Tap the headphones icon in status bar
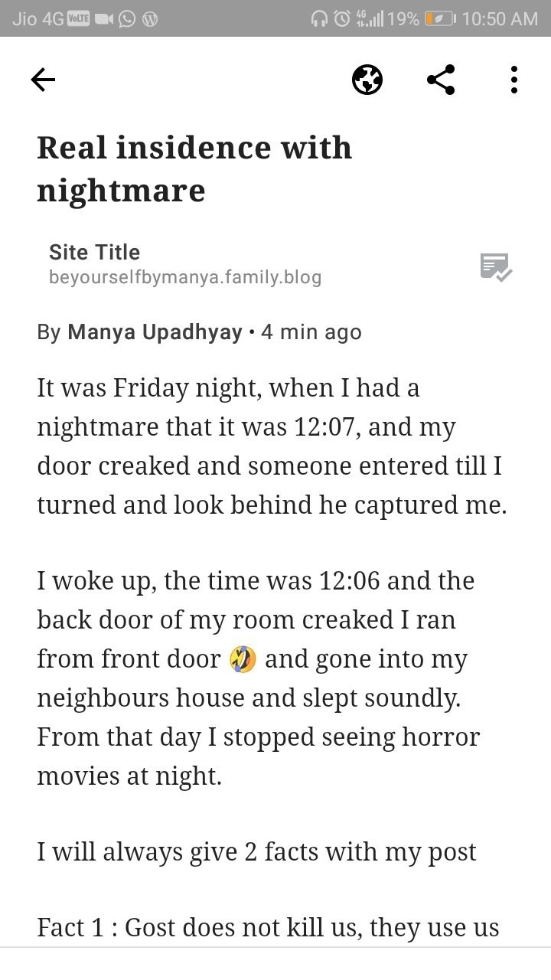 tap(319, 19)
